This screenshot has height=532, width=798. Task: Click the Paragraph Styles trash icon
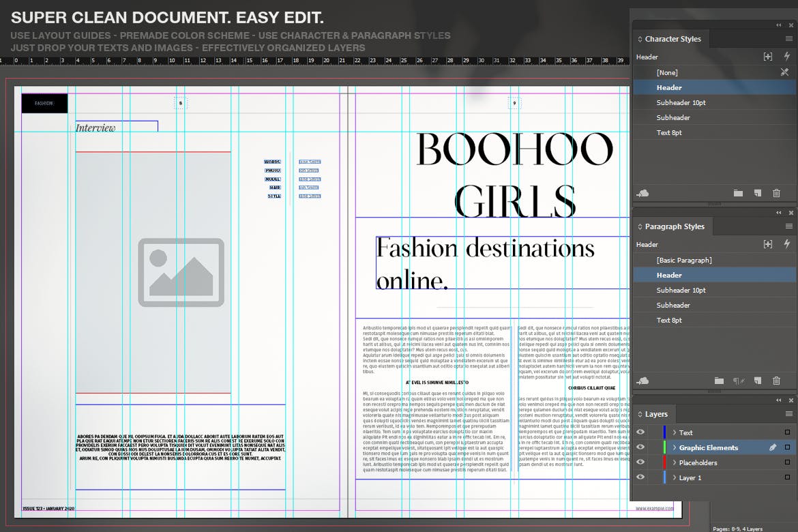coord(776,381)
